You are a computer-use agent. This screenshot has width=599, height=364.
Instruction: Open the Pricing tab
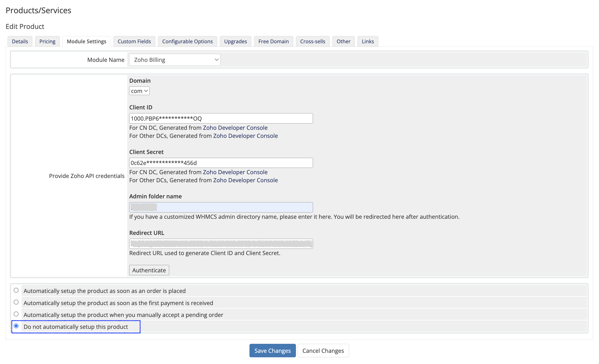click(47, 41)
